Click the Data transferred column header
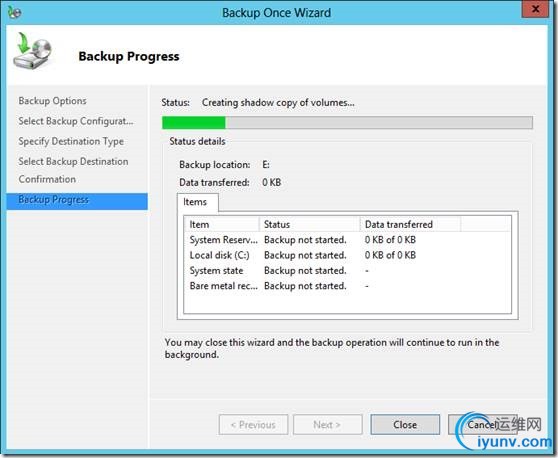Viewport: 558px width, 458px height. (x=411, y=224)
